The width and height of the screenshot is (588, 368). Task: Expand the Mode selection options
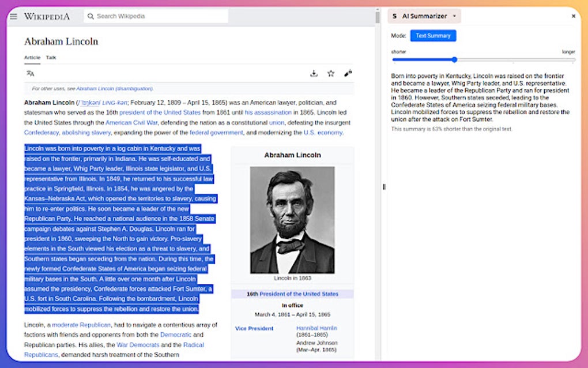tap(433, 35)
